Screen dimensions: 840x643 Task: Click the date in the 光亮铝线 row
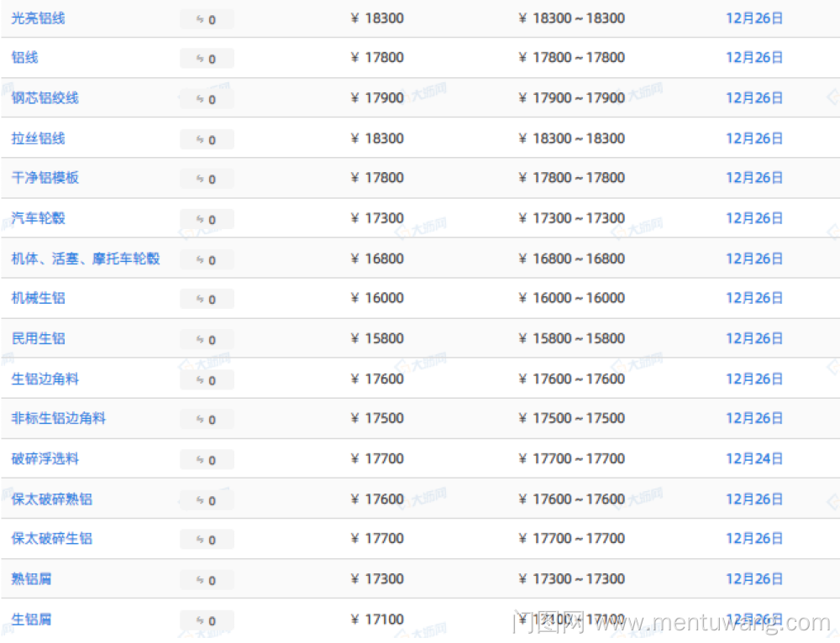pos(753,18)
